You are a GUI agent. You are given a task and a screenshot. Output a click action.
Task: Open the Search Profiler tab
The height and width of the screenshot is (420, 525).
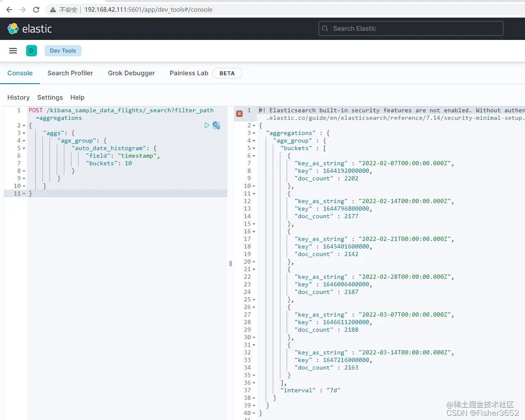click(x=70, y=73)
